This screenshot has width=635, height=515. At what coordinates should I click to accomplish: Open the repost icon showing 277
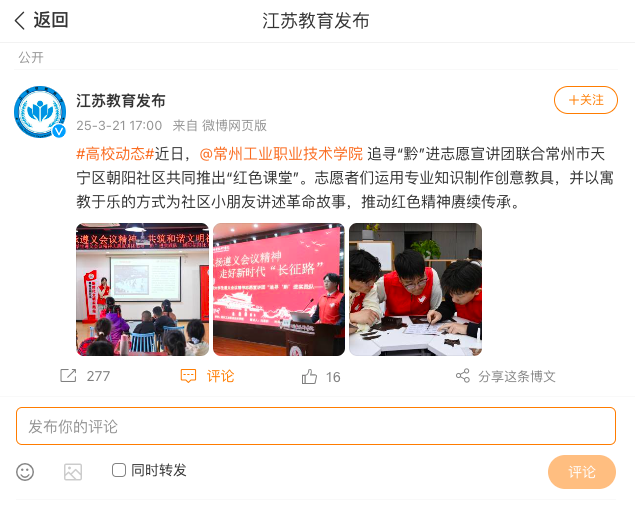[68, 376]
